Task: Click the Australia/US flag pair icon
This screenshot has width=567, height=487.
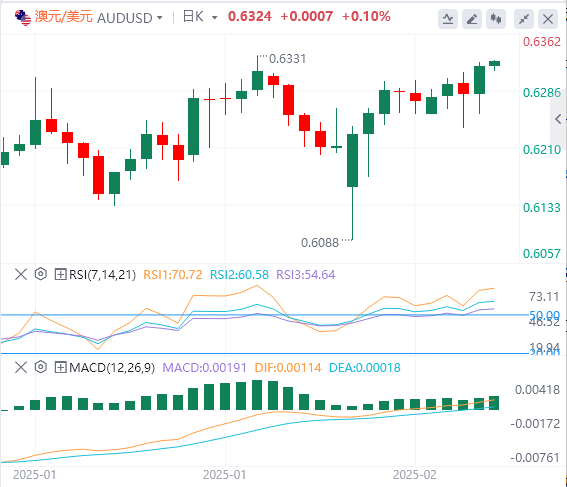Action: (23, 18)
